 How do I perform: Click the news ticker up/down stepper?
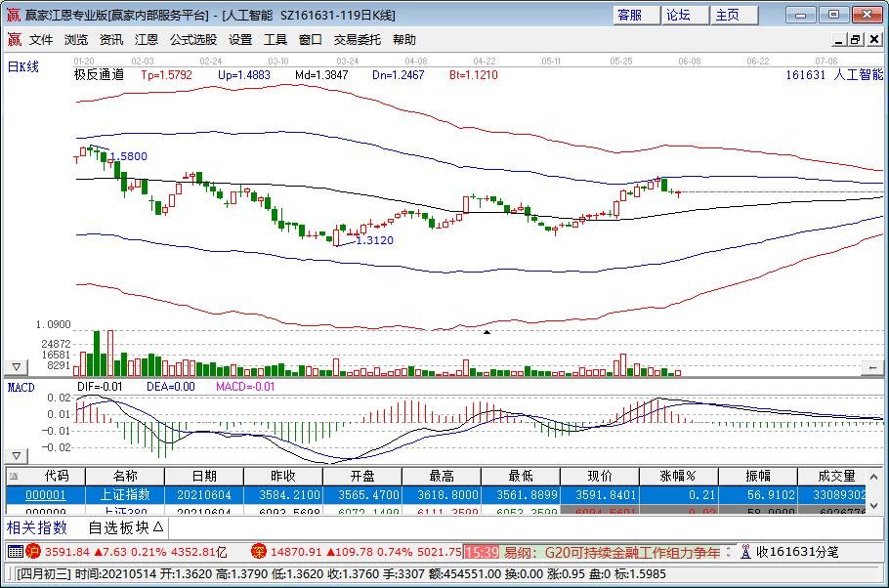pos(729,552)
